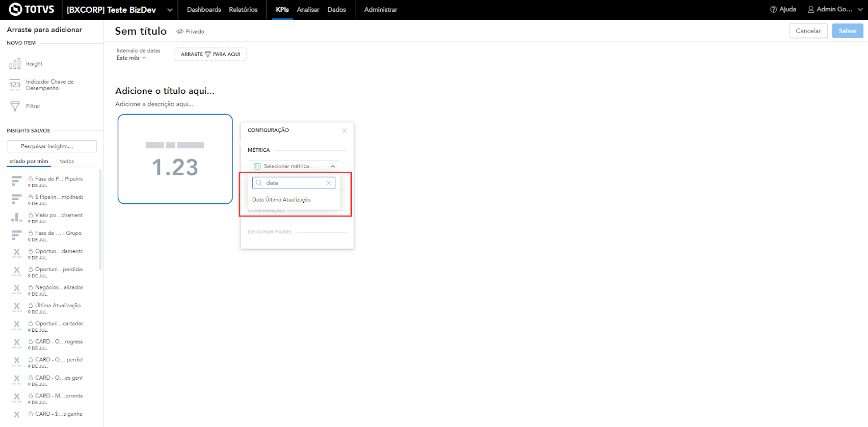Switch to the criado por mim tab
868x427 pixels.
click(x=29, y=161)
